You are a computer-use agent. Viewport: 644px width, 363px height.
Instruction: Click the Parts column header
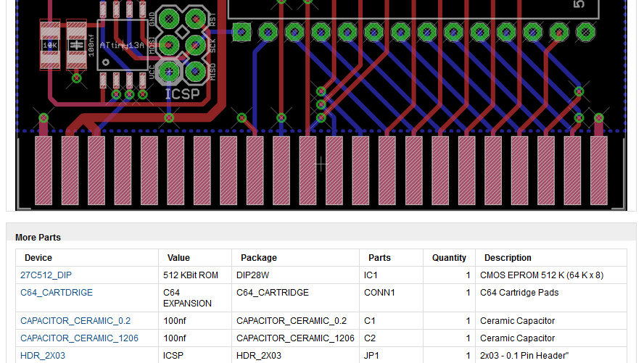379,258
